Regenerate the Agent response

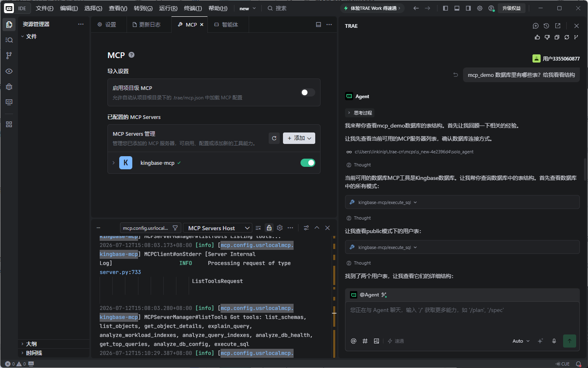tap(567, 37)
